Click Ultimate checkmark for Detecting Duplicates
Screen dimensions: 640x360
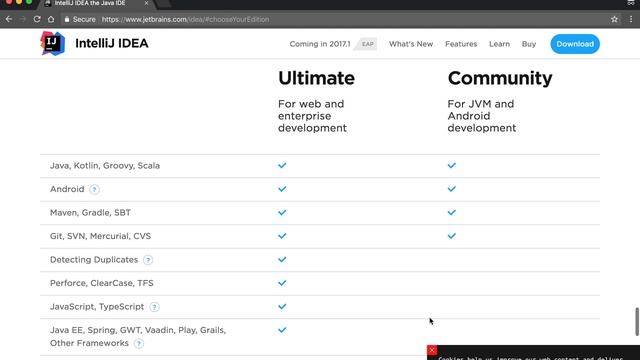pos(282,259)
